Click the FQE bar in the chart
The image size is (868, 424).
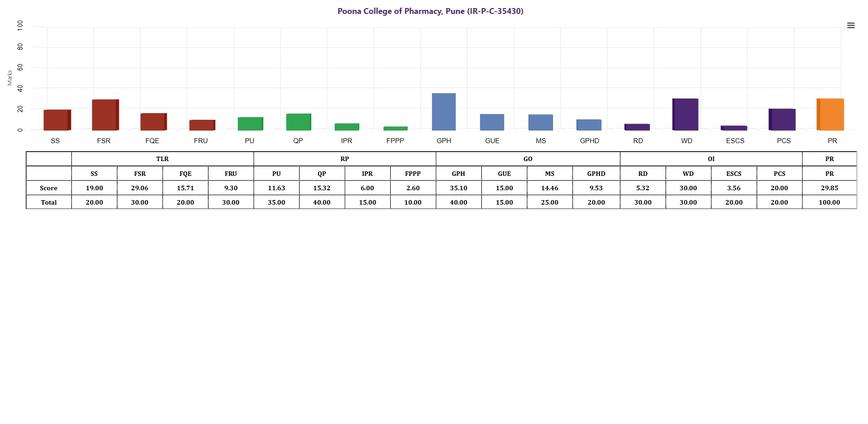click(153, 122)
